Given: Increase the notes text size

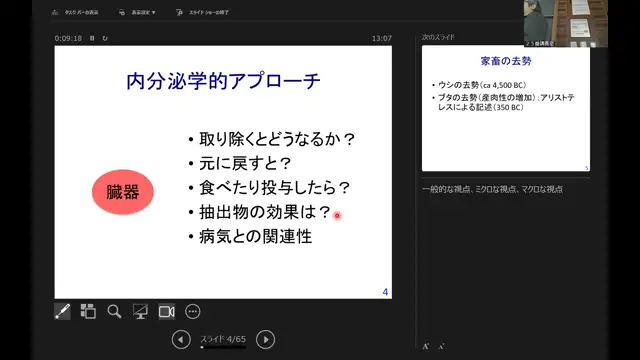Looking at the screenshot, I should 426,347.
